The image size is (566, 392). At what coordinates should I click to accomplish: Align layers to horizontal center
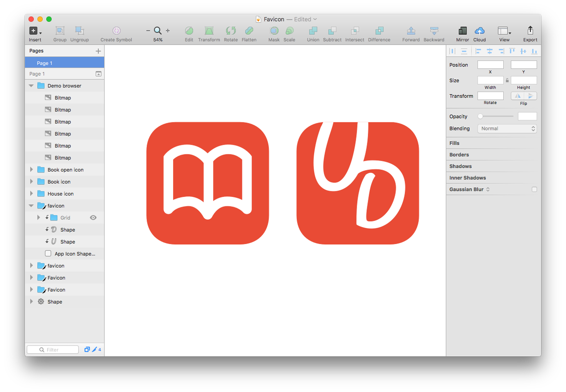coord(490,51)
